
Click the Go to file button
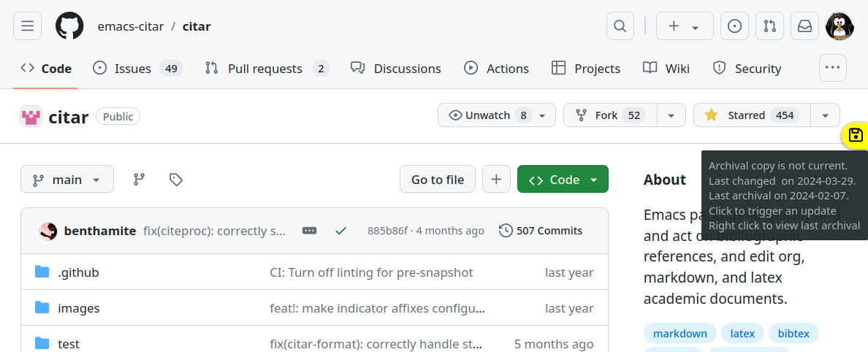click(x=437, y=180)
